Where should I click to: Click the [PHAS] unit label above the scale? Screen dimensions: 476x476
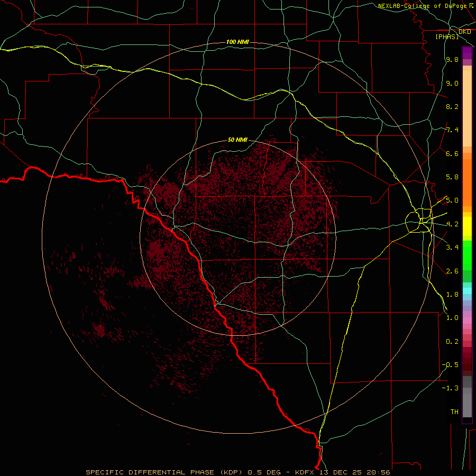[x=447, y=36]
